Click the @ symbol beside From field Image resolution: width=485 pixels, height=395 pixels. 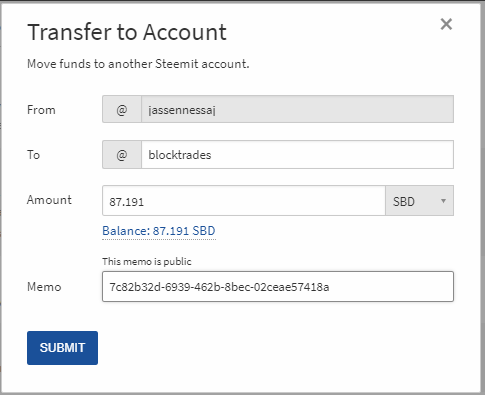point(122,109)
